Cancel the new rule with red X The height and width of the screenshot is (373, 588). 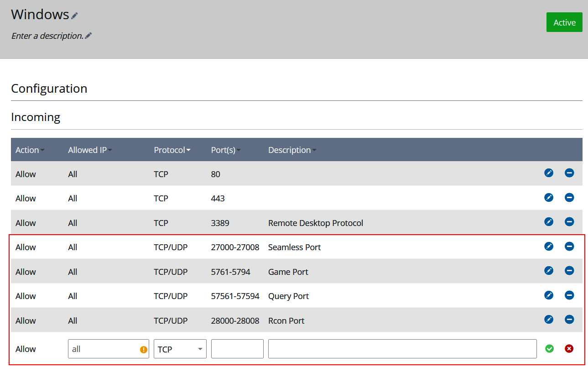(569, 348)
